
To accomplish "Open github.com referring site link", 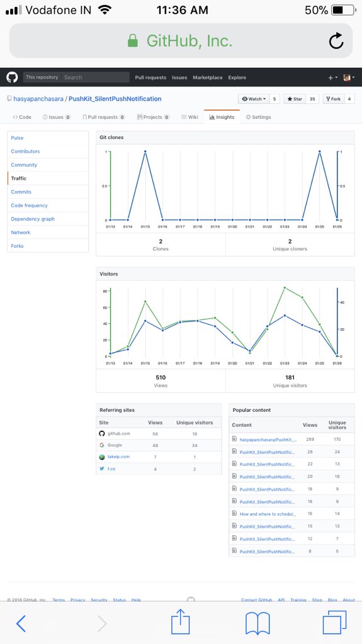I will pos(119,434).
